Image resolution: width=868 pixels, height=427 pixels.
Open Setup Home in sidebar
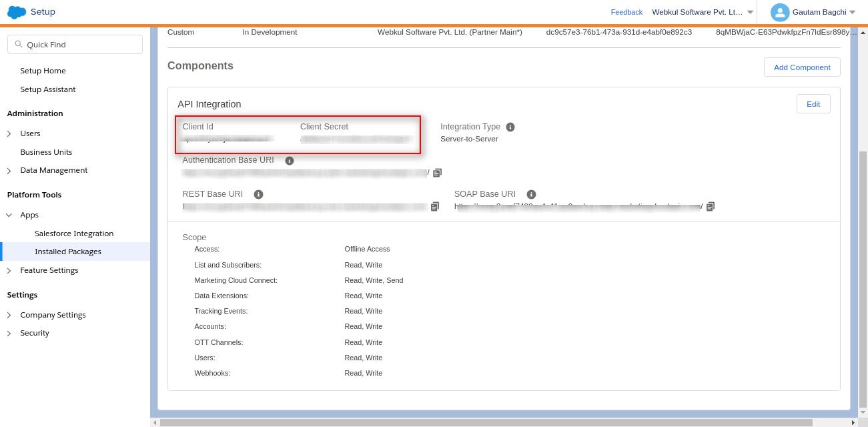(43, 71)
